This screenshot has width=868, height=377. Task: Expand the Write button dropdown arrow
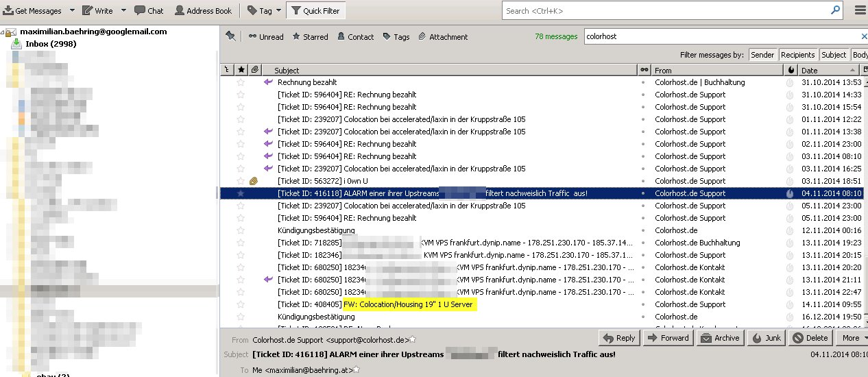pos(123,11)
